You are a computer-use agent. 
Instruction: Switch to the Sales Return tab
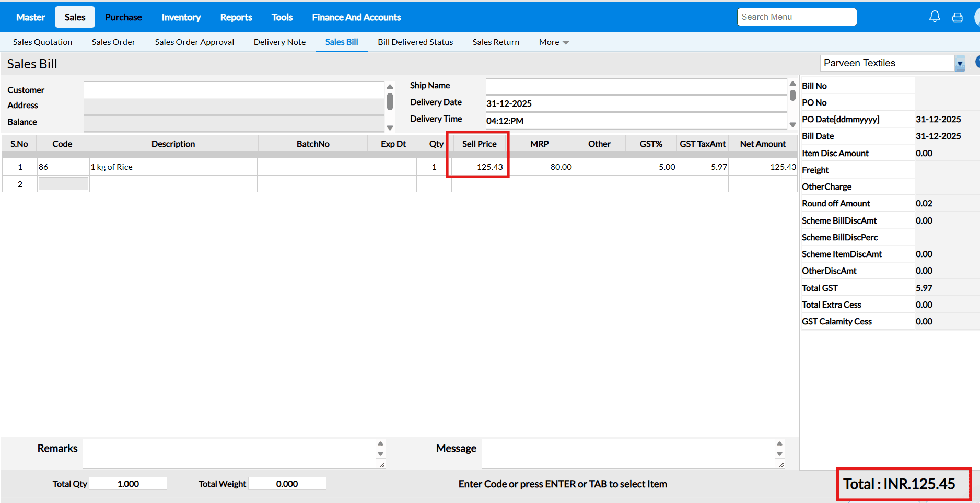[x=496, y=42]
